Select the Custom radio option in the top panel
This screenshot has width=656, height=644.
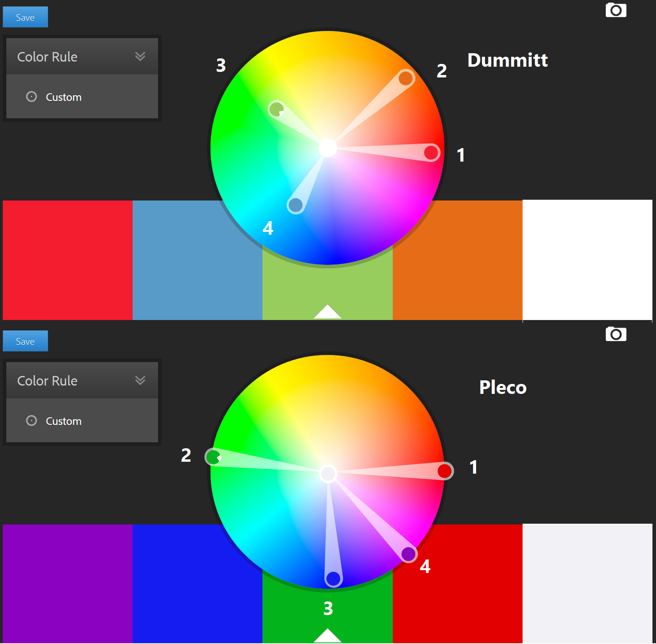pyautogui.click(x=31, y=96)
